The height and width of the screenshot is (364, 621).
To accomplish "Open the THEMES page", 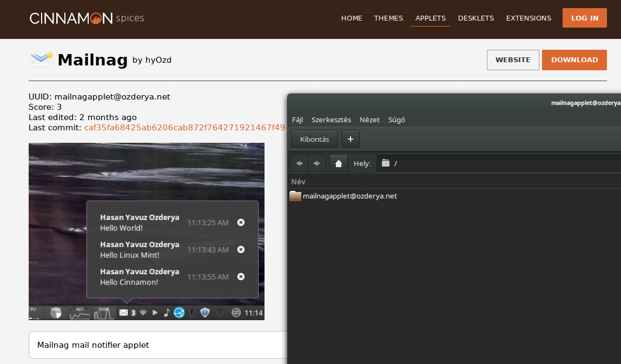I will point(388,18).
